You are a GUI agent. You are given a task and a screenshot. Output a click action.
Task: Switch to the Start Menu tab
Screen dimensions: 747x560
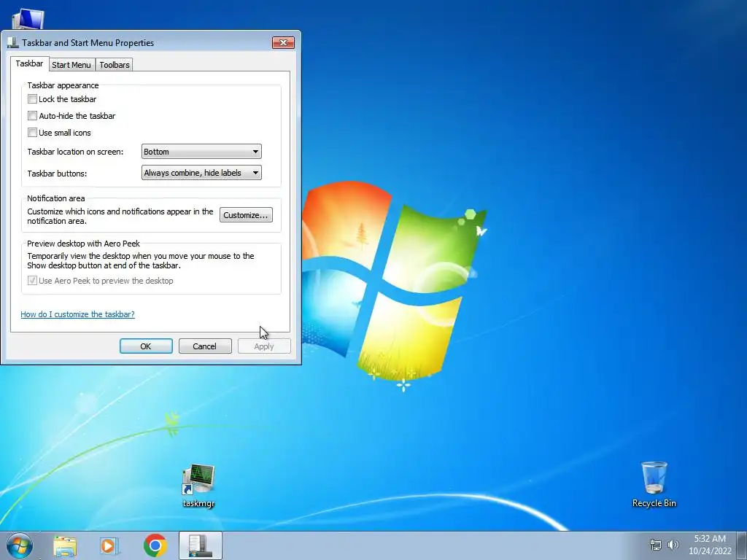(71, 65)
